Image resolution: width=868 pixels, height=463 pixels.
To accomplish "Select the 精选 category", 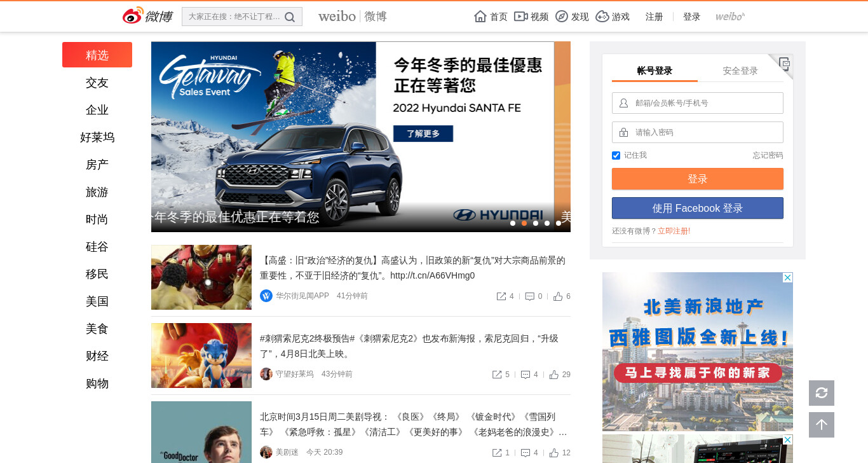I will tap(97, 55).
